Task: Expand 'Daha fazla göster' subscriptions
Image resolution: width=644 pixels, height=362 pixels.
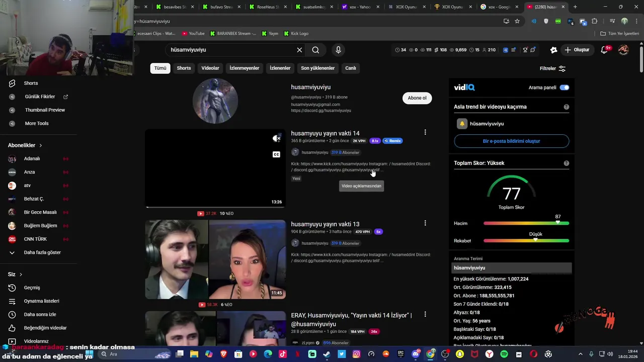Action: (x=42, y=252)
